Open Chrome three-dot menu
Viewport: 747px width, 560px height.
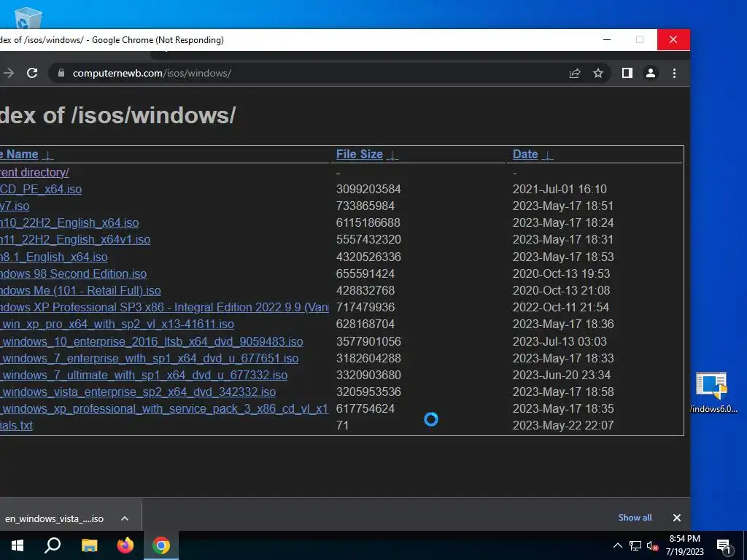coord(674,73)
